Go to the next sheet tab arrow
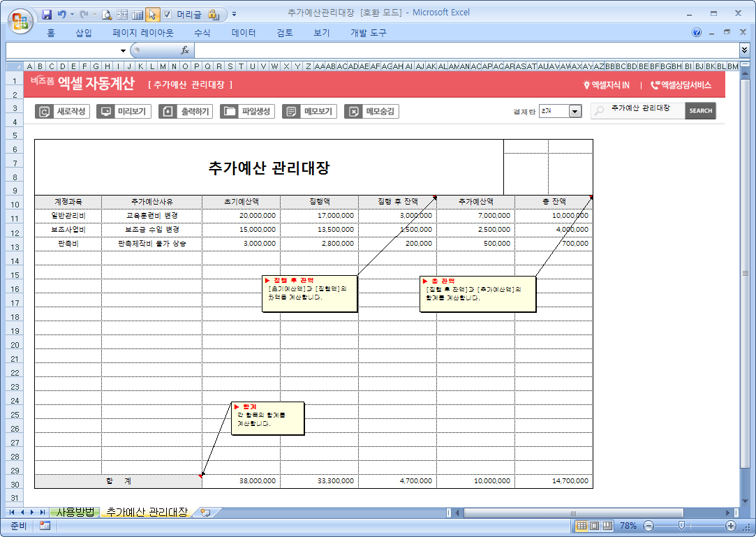The image size is (756, 537). 32,513
